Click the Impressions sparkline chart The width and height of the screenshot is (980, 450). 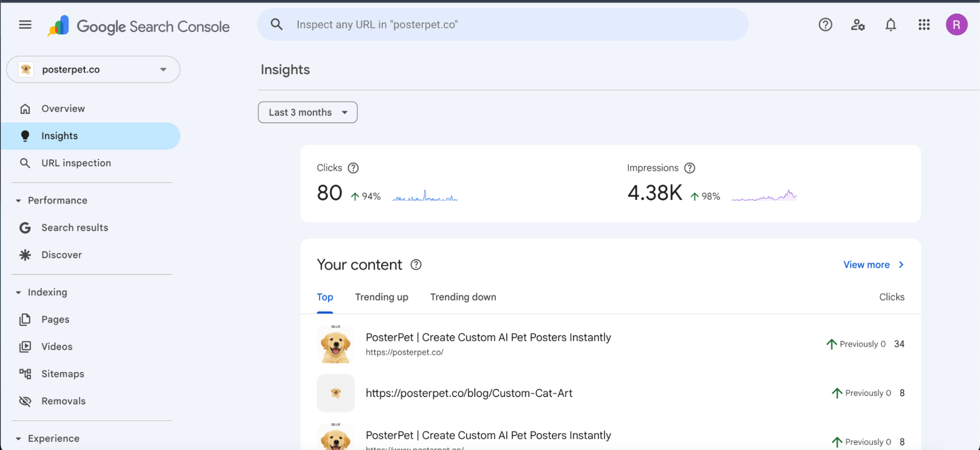coord(764,195)
